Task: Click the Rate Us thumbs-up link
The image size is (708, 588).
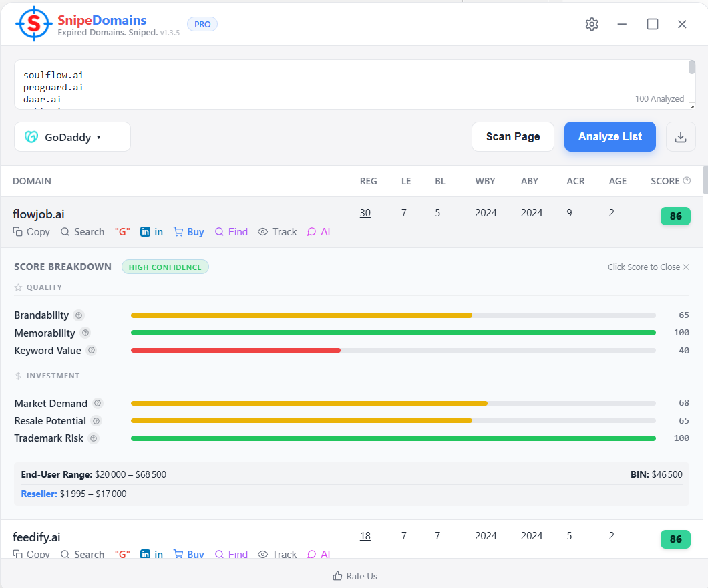Action: (355, 576)
